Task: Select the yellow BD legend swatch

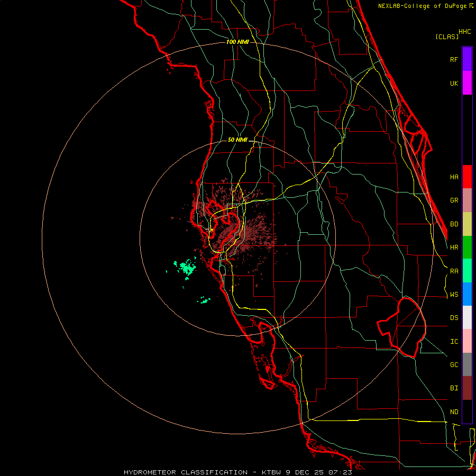Action: pyautogui.click(x=467, y=224)
